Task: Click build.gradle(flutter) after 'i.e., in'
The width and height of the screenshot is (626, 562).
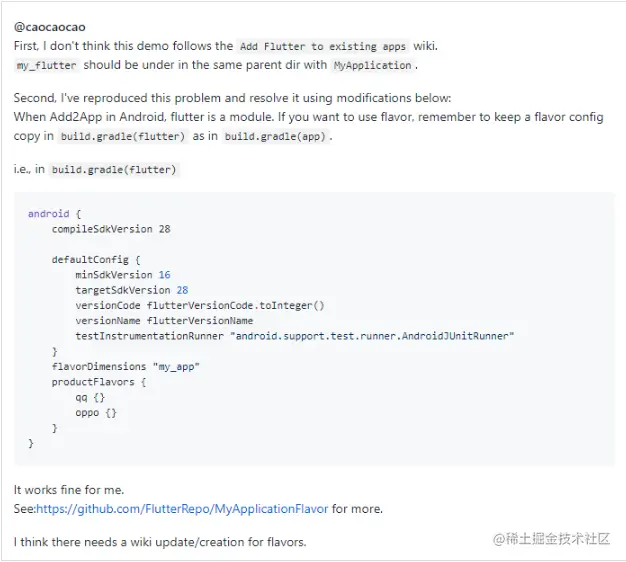Action: coord(114,169)
